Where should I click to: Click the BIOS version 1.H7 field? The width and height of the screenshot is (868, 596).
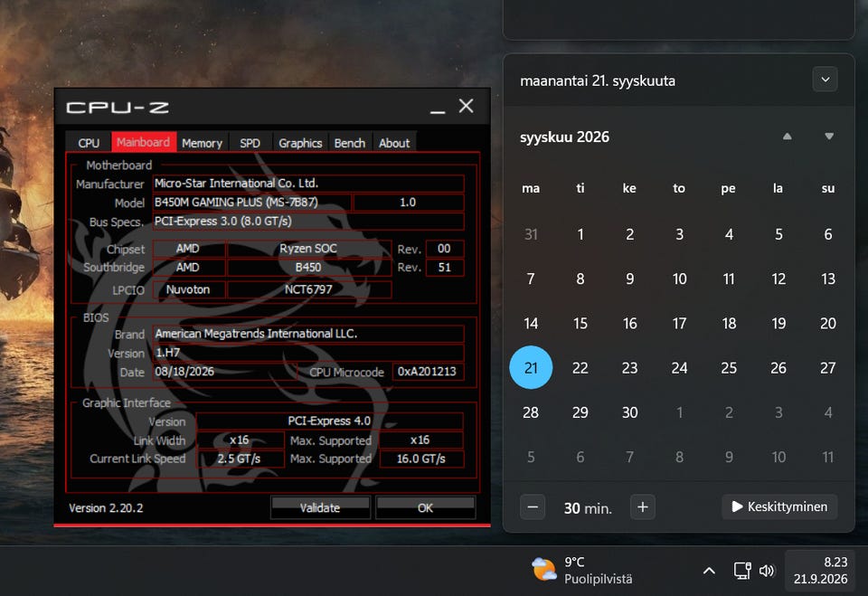click(x=308, y=353)
